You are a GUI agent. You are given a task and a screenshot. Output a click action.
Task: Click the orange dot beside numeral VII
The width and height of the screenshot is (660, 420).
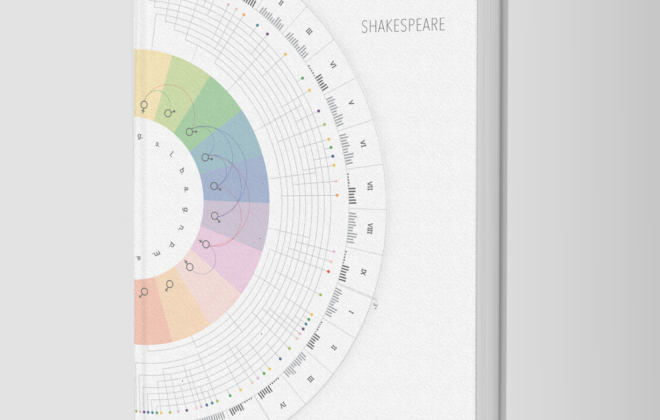click(x=337, y=195)
